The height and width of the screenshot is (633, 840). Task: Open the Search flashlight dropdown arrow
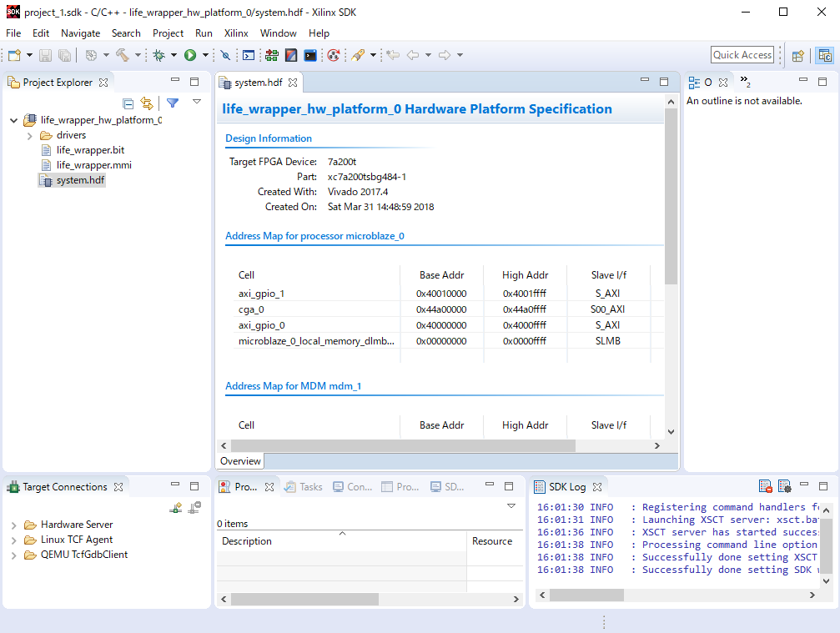point(374,55)
